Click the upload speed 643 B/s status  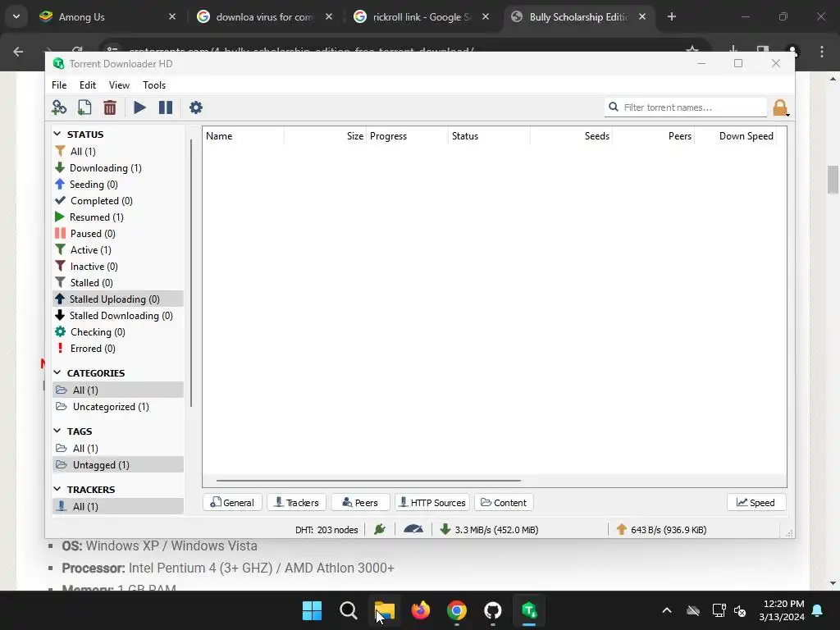click(x=662, y=529)
